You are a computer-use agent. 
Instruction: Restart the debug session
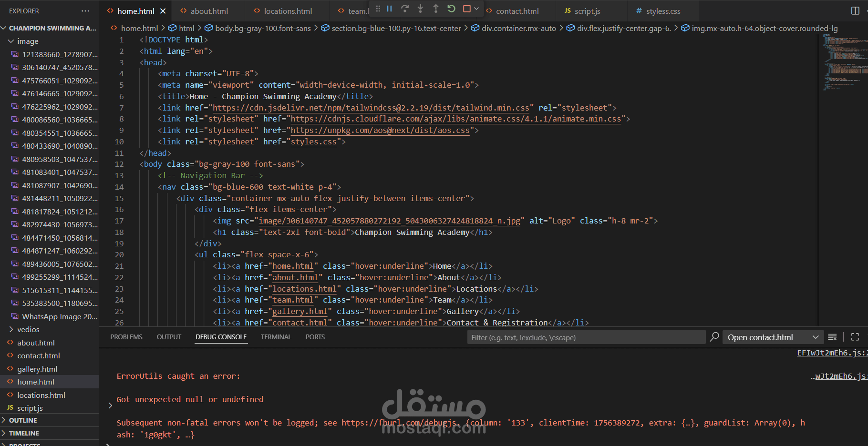[x=451, y=9]
